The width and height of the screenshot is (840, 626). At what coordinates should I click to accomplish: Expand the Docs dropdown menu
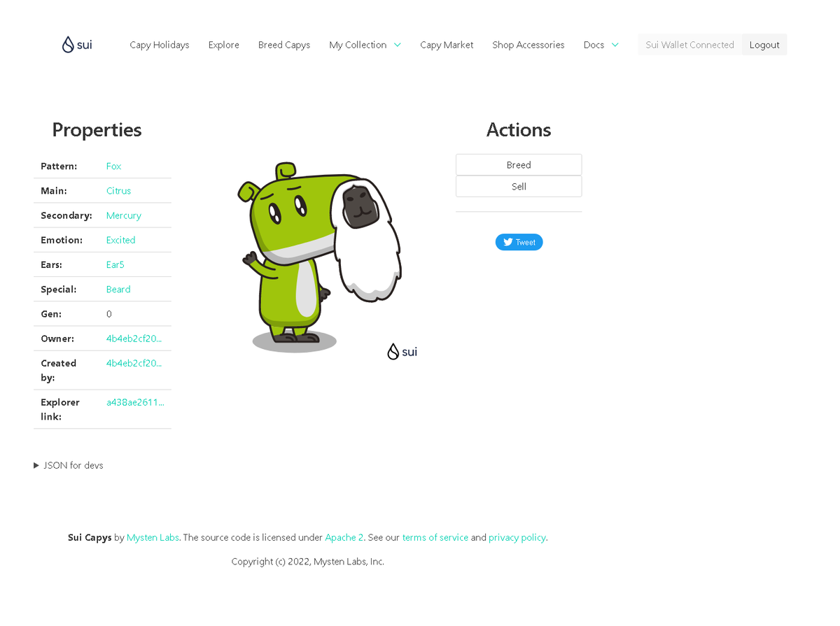(x=601, y=45)
